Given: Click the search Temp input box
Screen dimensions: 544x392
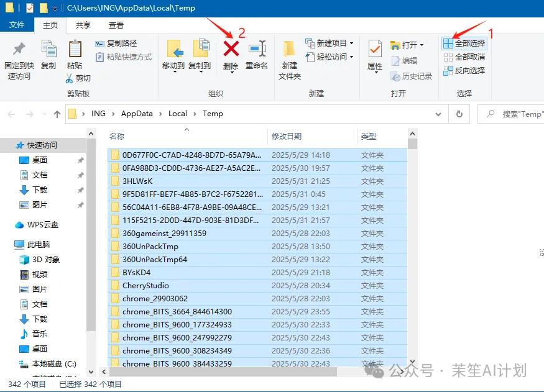Looking at the screenshot, I should (x=512, y=114).
